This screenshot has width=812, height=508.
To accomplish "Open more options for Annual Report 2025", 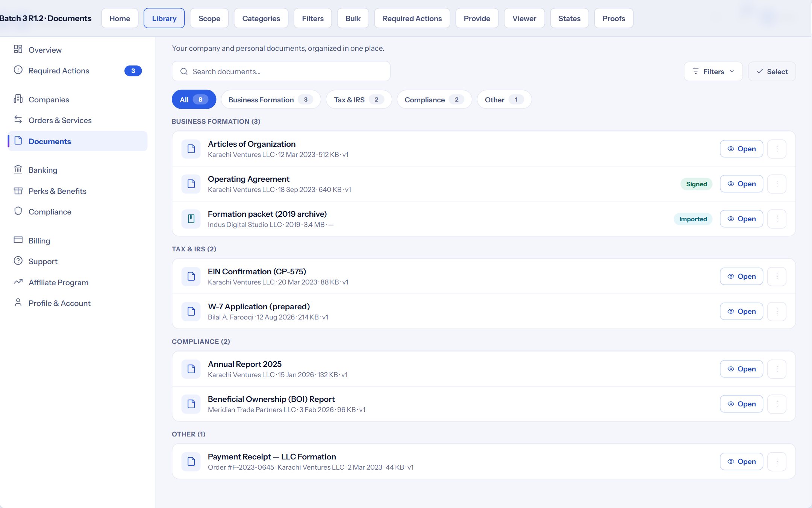I will pos(777,369).
